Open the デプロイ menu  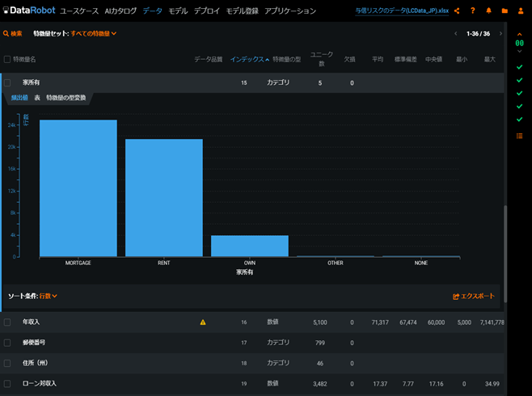[207, 11]
